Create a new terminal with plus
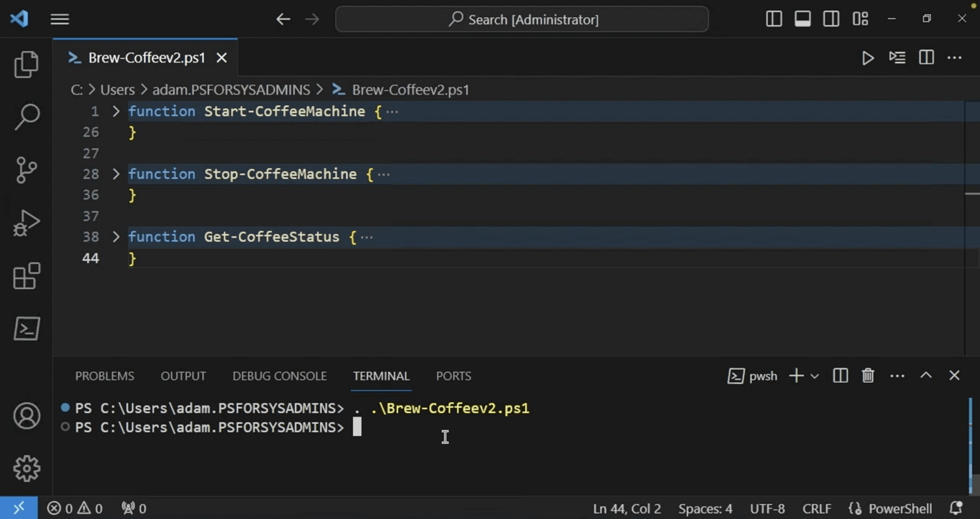Viewport: 980px width, 519px height. click(x=796, y=376)
